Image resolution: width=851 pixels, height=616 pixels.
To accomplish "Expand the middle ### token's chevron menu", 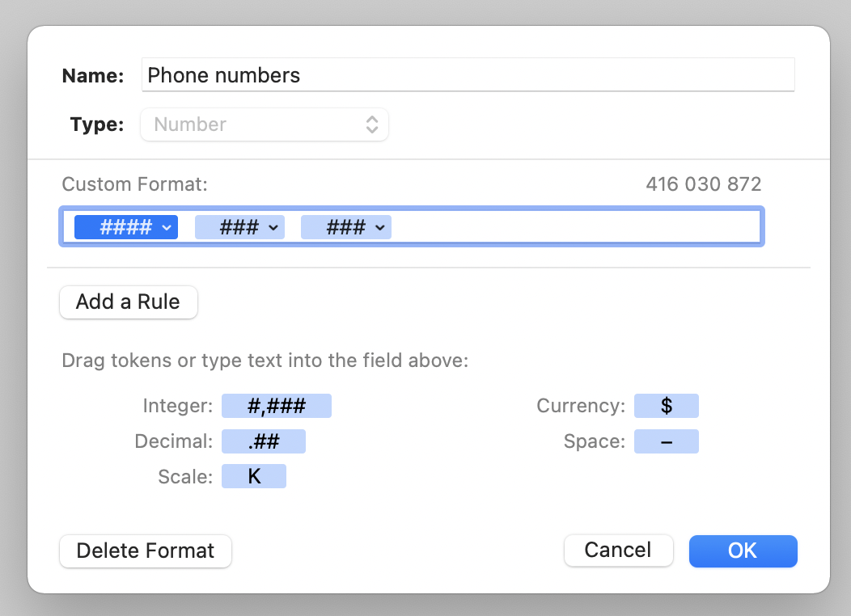I will coord(273,228).
